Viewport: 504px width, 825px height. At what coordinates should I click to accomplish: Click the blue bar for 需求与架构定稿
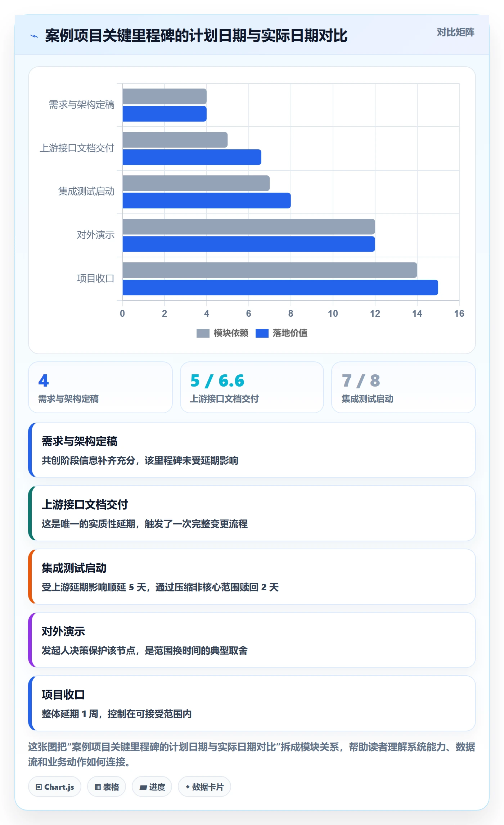pos(165,114)
